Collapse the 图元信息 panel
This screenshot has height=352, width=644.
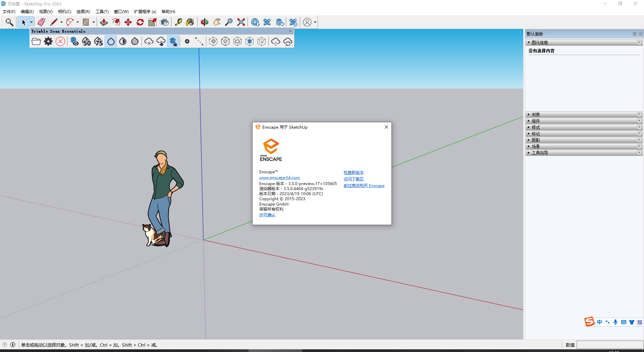(x=529, y=42)
